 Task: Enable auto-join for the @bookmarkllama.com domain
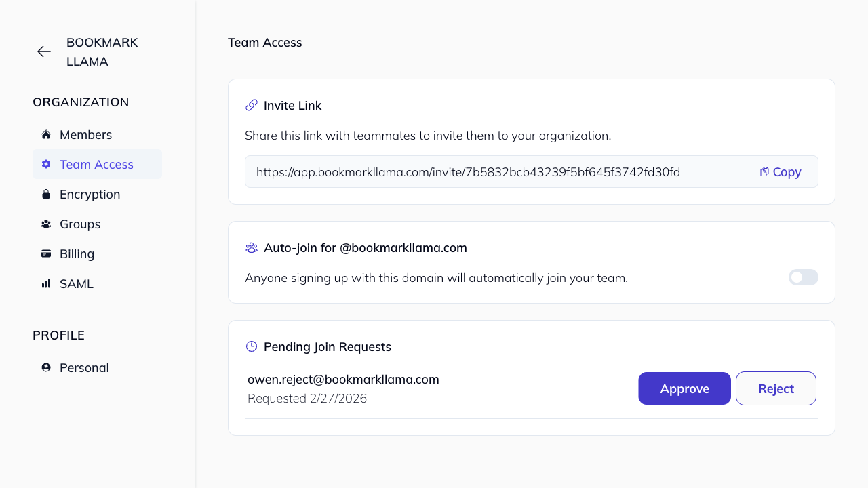tap(803, 277)
